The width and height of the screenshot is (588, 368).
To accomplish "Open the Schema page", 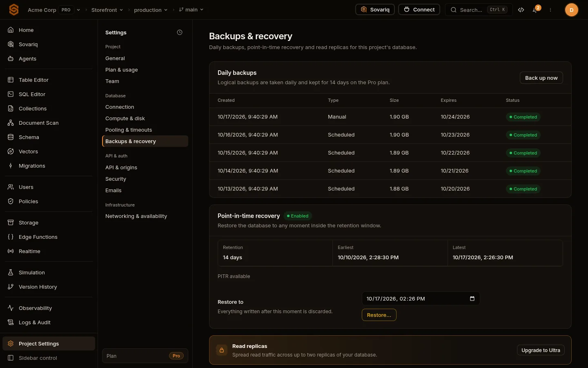I will tap(49, 137).
